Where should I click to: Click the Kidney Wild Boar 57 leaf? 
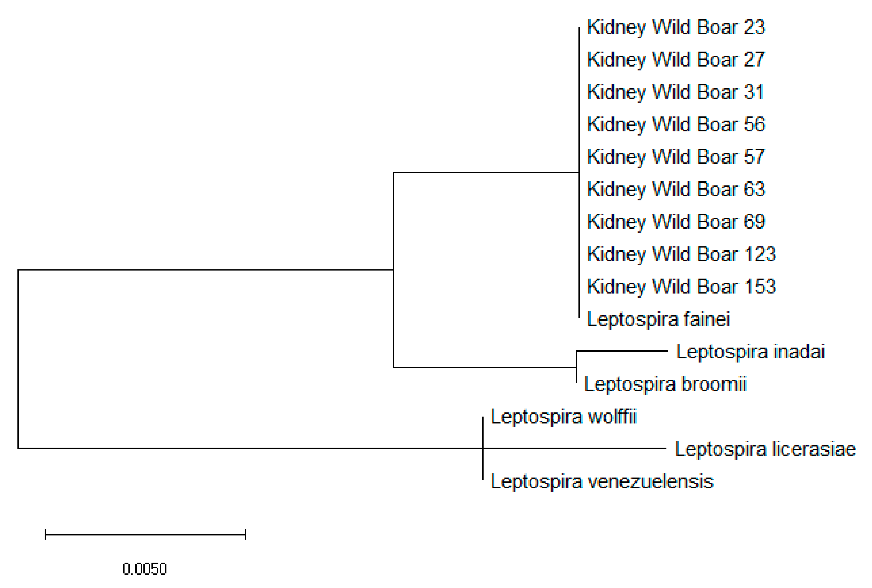[675, 157]
